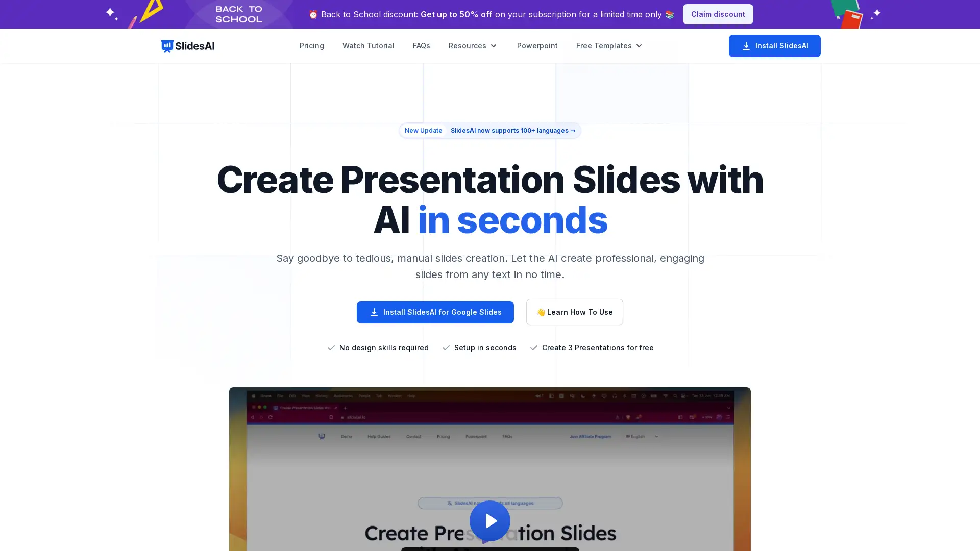This screenshot has width=980, height=551.
Task: Click the download icon on Install button
Action: point(746,46)
